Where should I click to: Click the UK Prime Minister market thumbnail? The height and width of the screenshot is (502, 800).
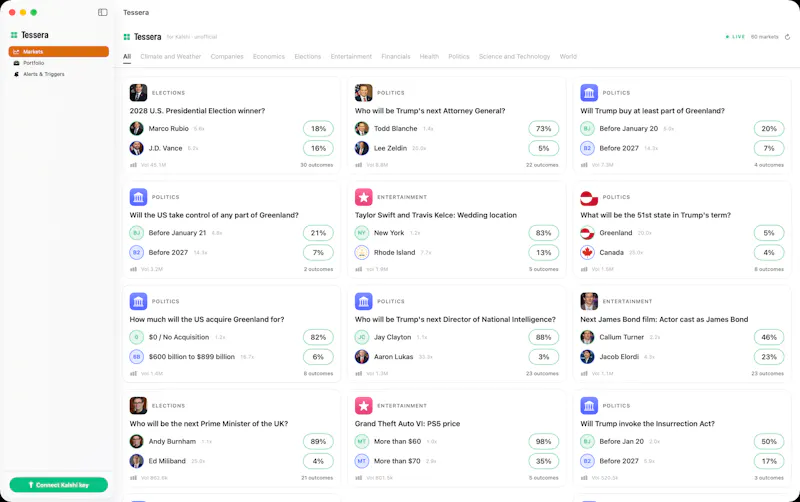[x=138, y=406]
